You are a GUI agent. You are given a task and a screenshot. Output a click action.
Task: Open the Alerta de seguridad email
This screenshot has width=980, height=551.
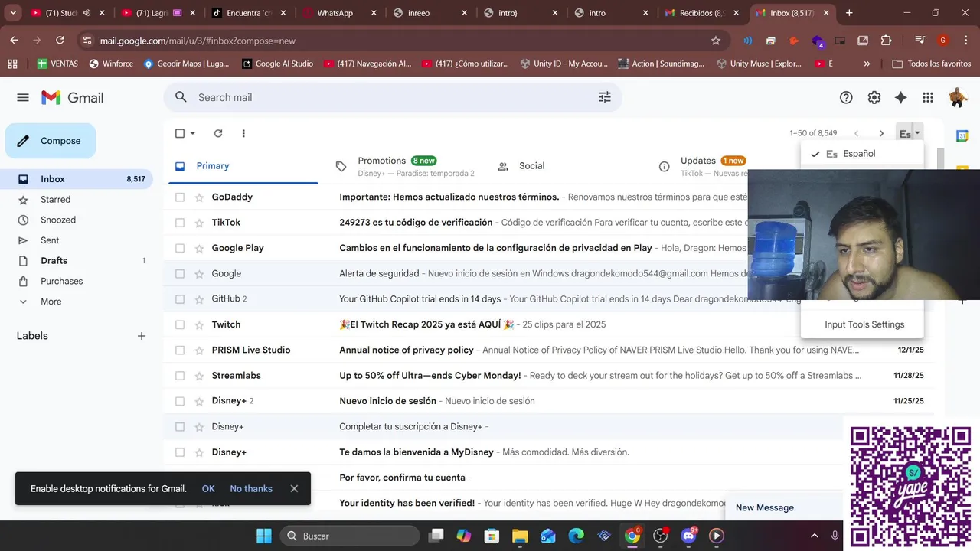coord(456,273)
